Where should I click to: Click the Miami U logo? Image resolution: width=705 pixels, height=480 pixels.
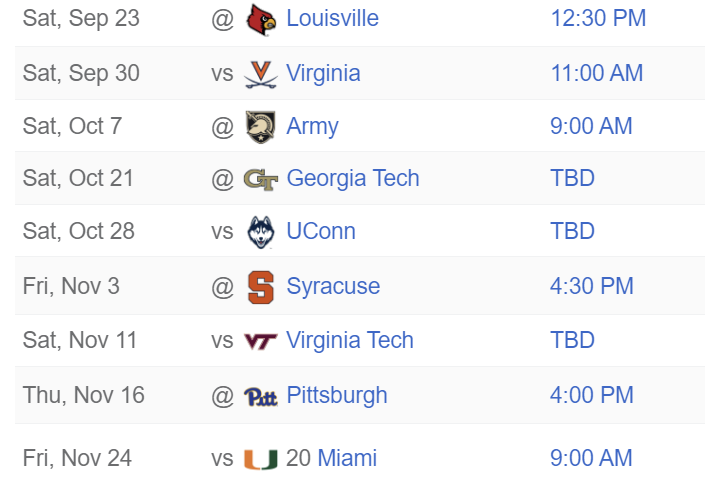click(x=261, y=459)
